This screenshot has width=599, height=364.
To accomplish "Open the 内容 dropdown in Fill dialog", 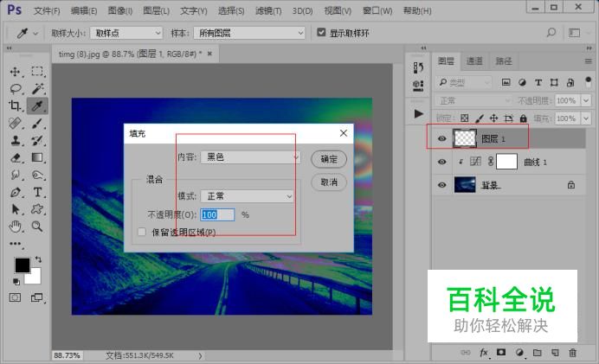I will (x=250, y=156).
